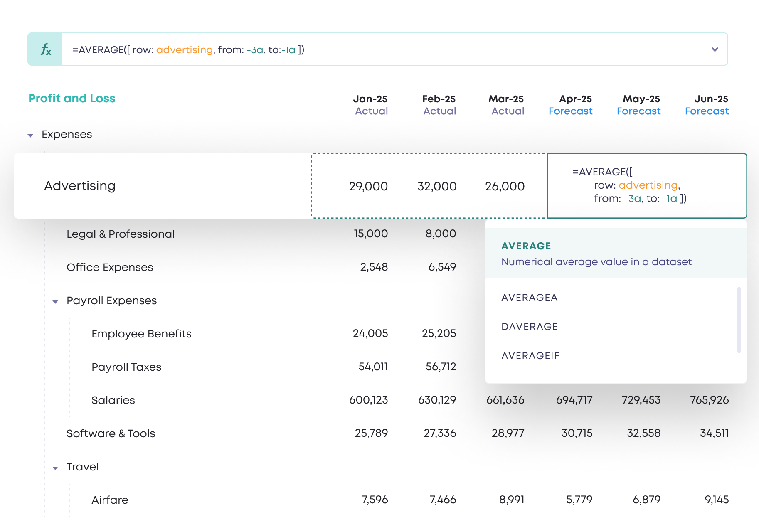Click the Airfare row under Travel
This screenshot has height=532, width=759.
pyautogui.click(x=109, y=500)
